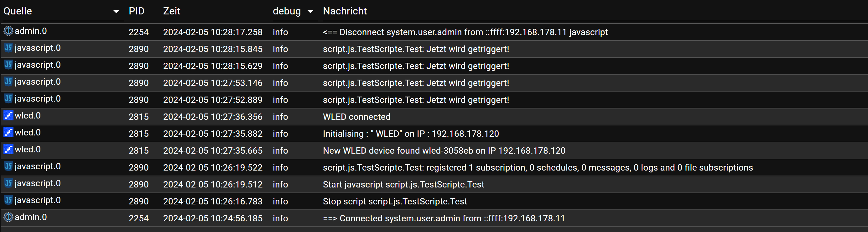Click javascript.0 icon at 10:26:19.522

tap(8, 166)
